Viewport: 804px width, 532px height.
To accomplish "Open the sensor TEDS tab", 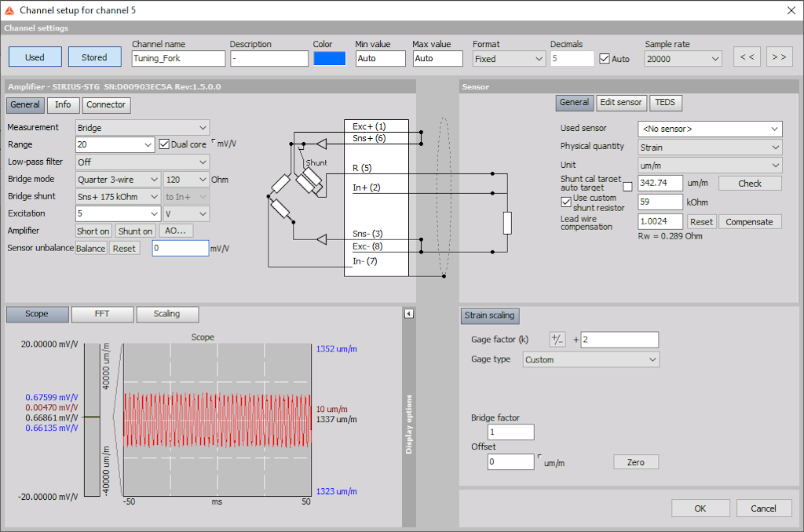I will pos(665,103).
